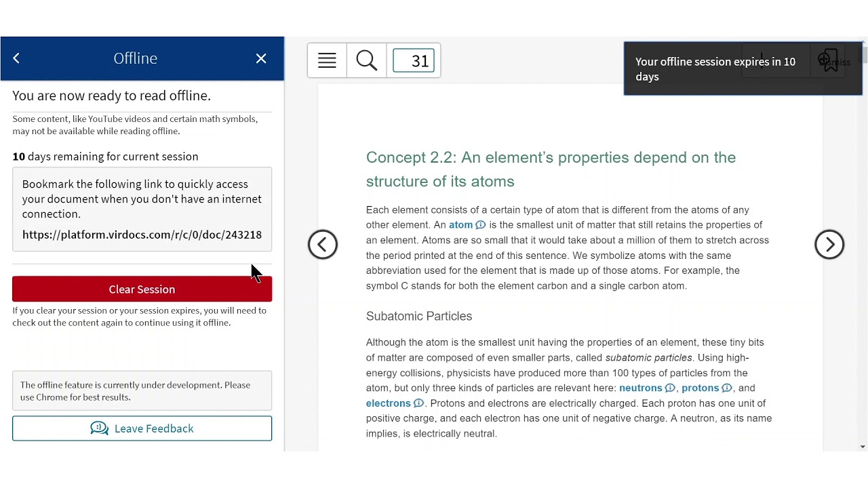Click the definition icon next to electrons
The image size is (868, 488).
point(418,403)
